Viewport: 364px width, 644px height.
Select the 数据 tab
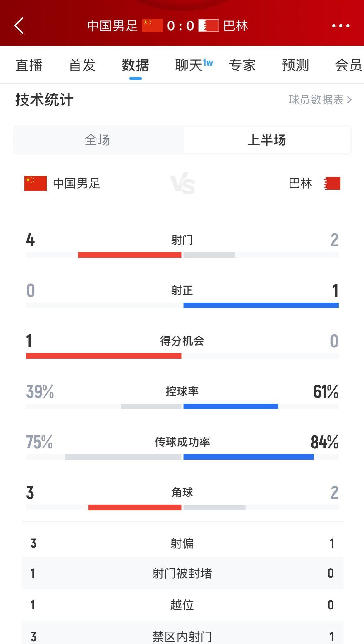(135, 65)
